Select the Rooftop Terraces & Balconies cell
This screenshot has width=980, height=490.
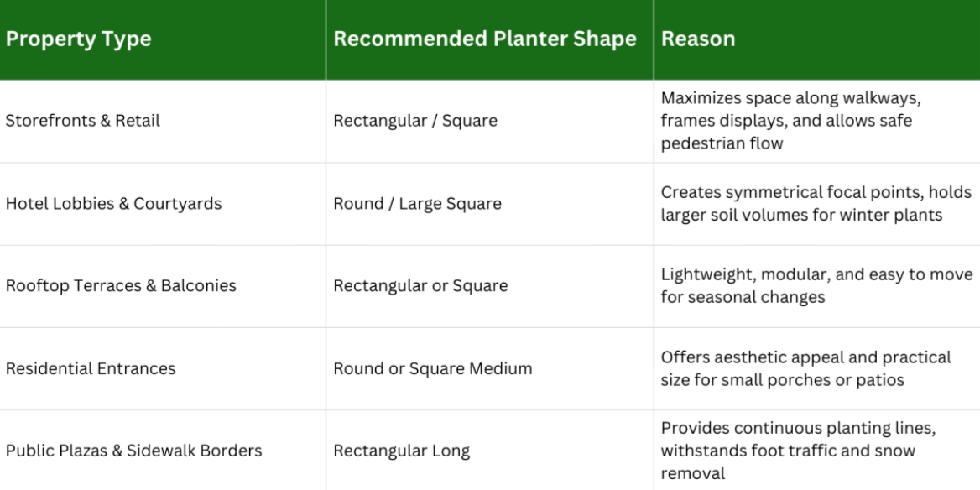click(121, 286)
